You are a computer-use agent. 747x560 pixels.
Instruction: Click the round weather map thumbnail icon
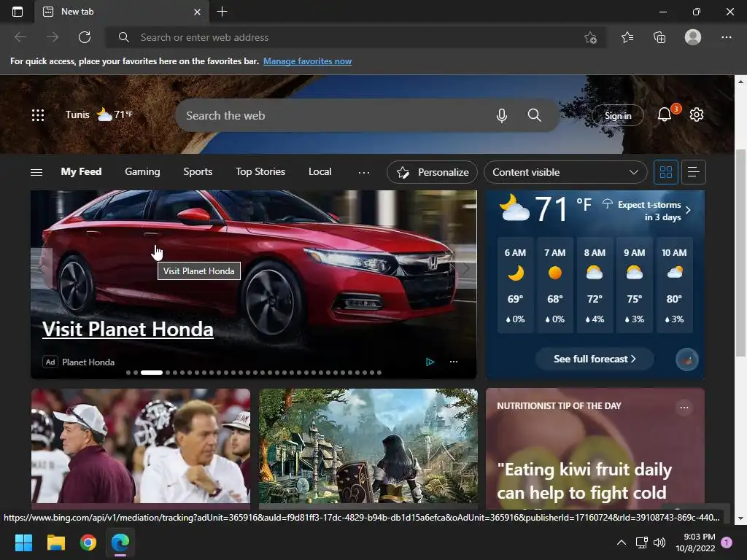(x=687, y=359)
